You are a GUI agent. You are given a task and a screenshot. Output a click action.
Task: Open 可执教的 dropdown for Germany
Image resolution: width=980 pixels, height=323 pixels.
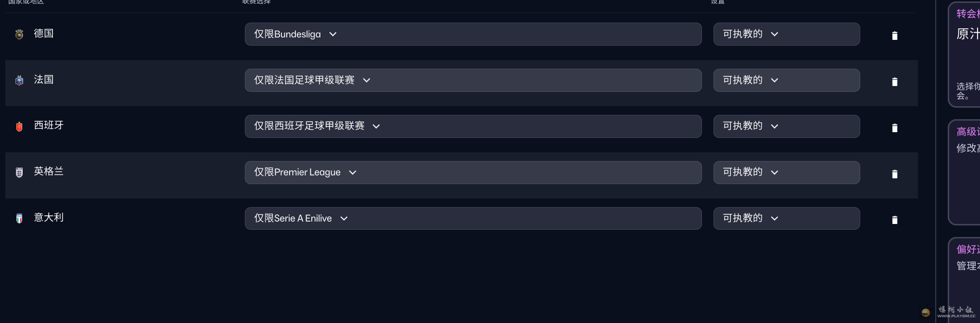(786, 34)
